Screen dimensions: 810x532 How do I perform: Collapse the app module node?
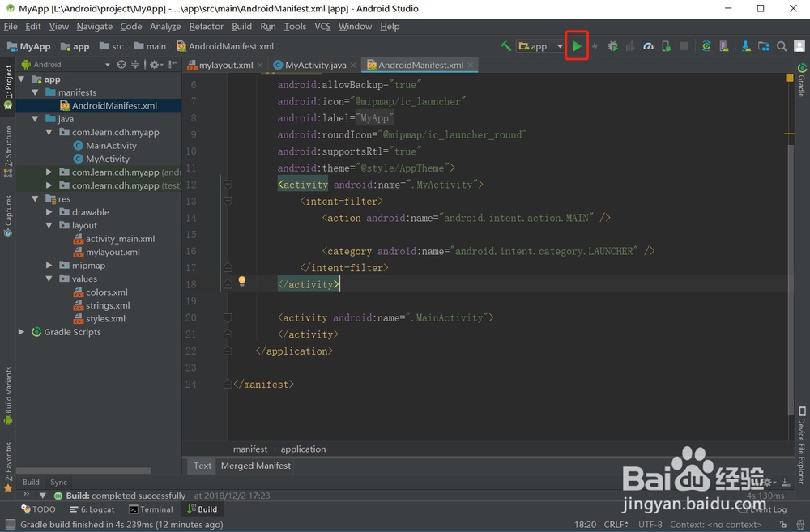pyautogui.click(x=22, y=79)
